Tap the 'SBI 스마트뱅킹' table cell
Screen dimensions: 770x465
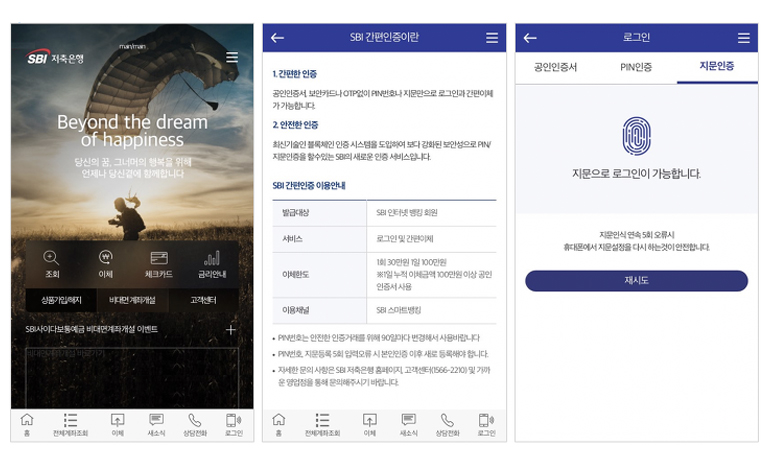(398, 310)
